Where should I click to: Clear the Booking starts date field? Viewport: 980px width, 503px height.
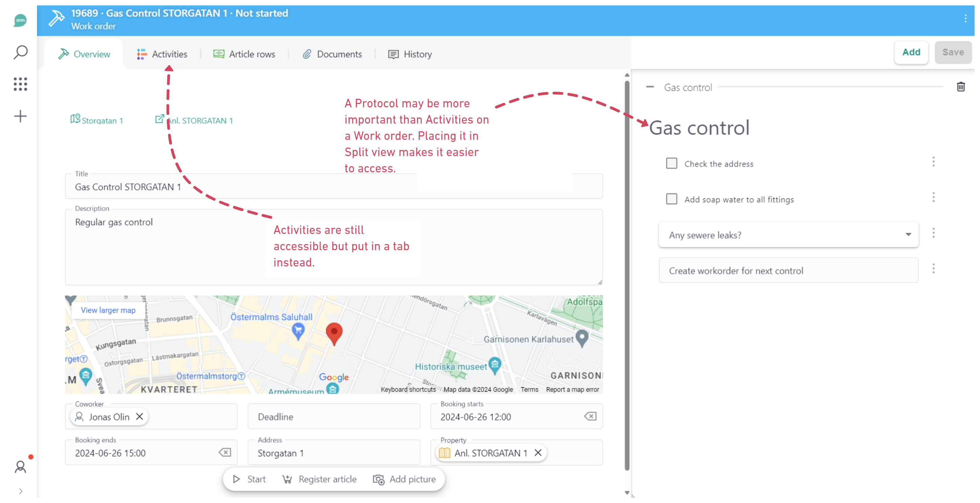(x=590, y=416)
